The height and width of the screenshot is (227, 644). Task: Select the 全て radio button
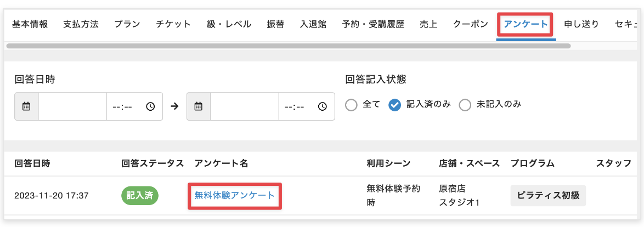[x=352, y=105]
